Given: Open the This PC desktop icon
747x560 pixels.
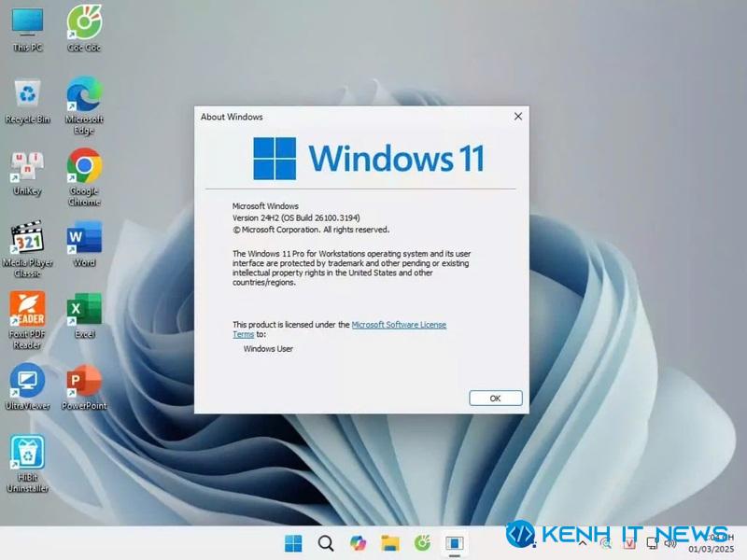Looking at the screenshot, I should point(27,29).
